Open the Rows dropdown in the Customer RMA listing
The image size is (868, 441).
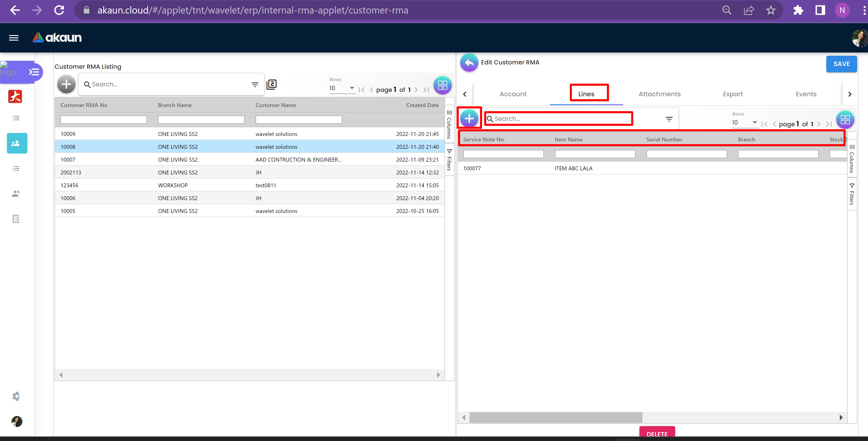(342, 88)
